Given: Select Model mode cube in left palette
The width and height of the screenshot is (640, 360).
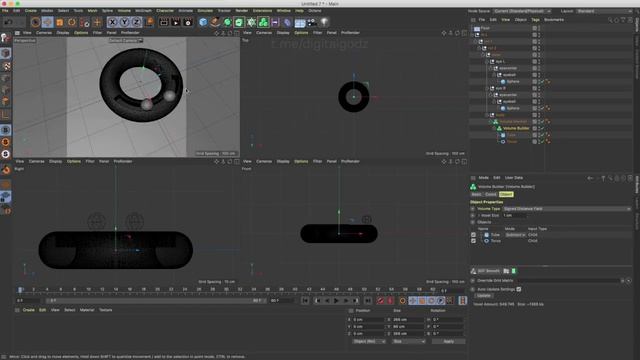Looking at the screenshot, I should 5,53.
